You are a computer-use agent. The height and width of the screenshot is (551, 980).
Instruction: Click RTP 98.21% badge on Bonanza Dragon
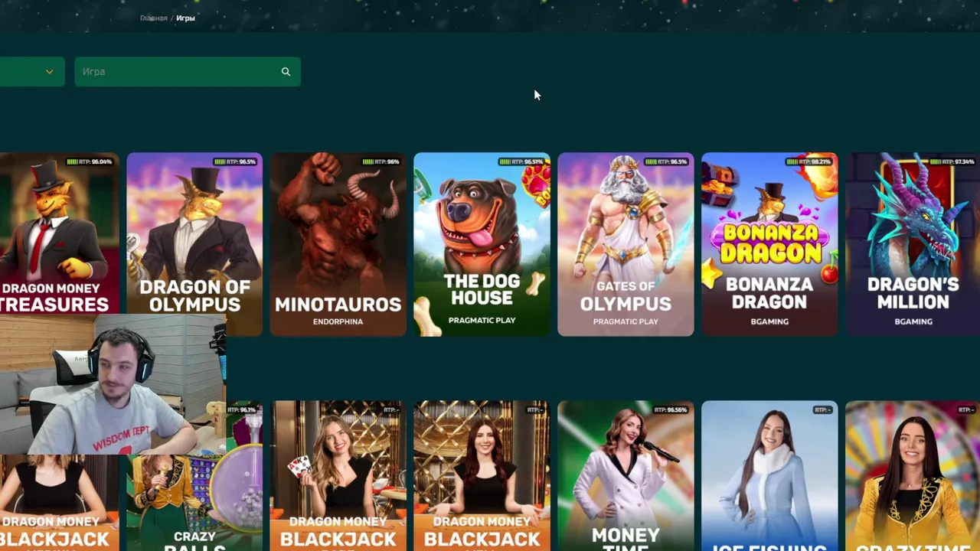click(808, 161)
